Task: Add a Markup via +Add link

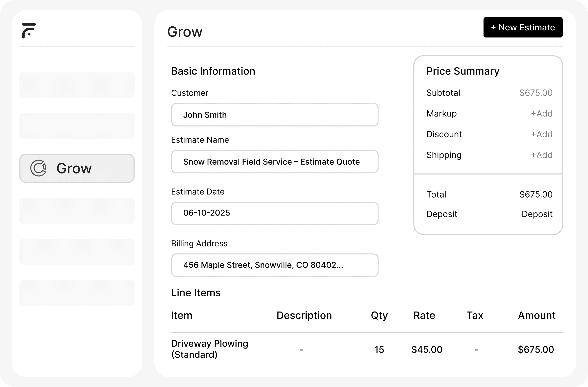Action: (x=542, y=113)
